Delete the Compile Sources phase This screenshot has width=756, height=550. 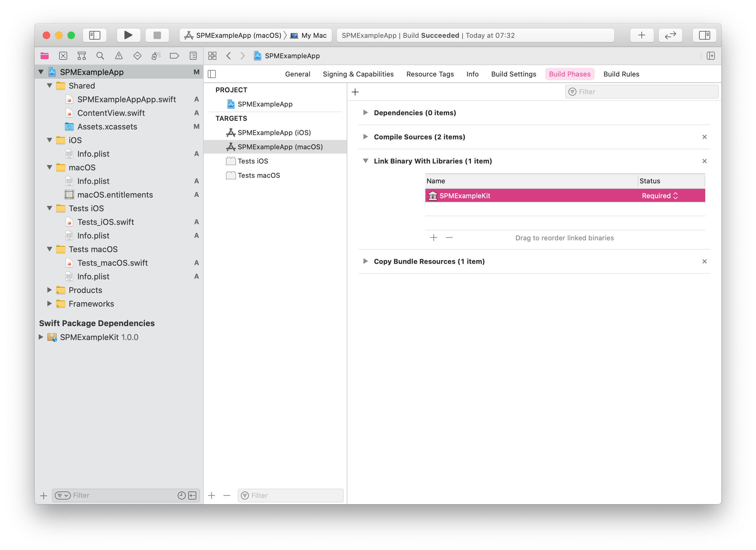tap(704, 137)
